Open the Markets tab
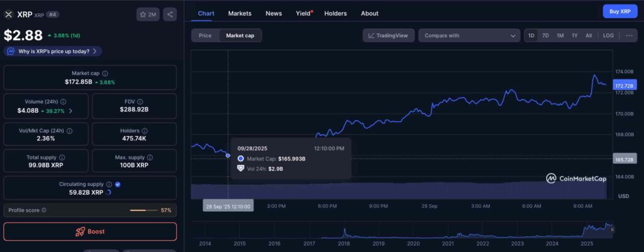The image size is (644, 252). point(240,13)
